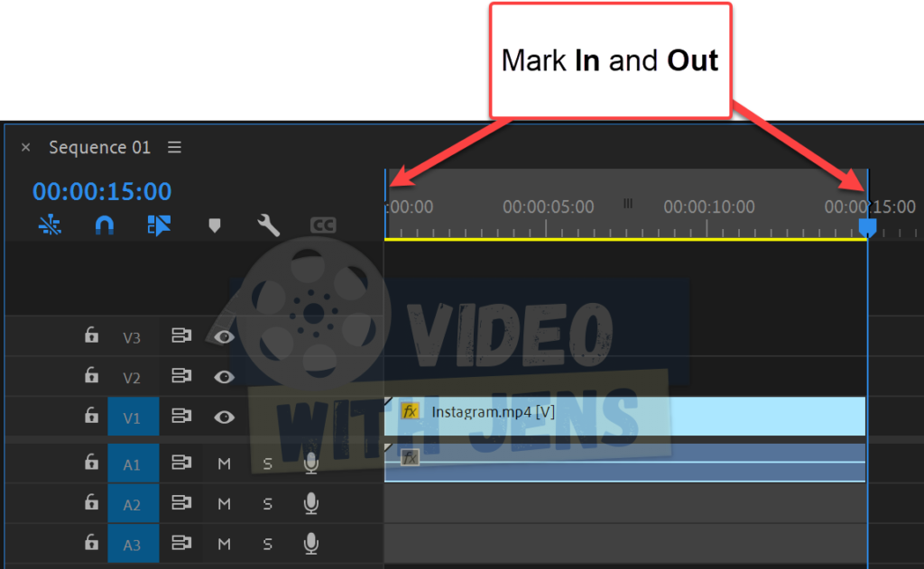The width and height of the screenshot is (924, 569).
Task: Toggle sync lock for track V2
Action: pyautogui.click(x=181, y=376)
